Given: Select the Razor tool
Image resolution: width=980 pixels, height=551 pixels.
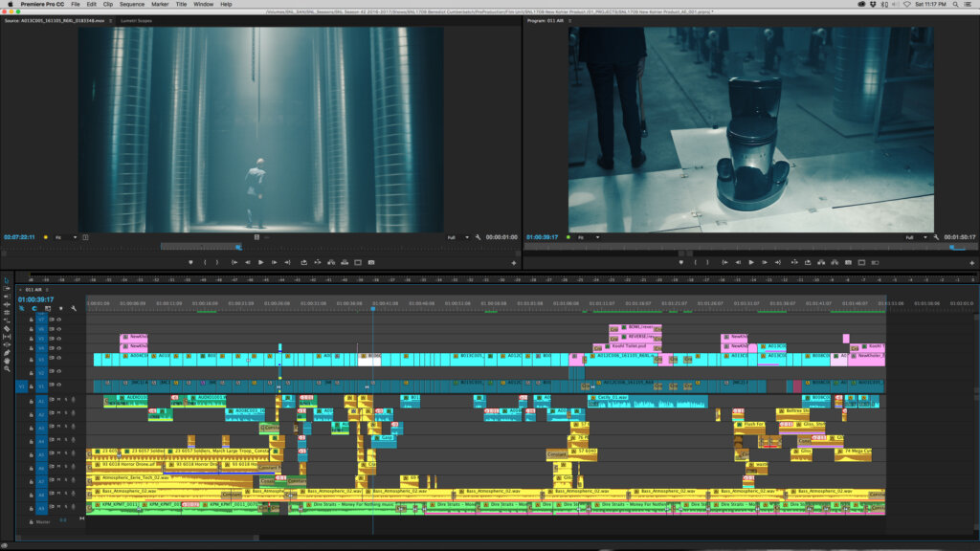Looking at the screenshot, I should coord(7,329).
